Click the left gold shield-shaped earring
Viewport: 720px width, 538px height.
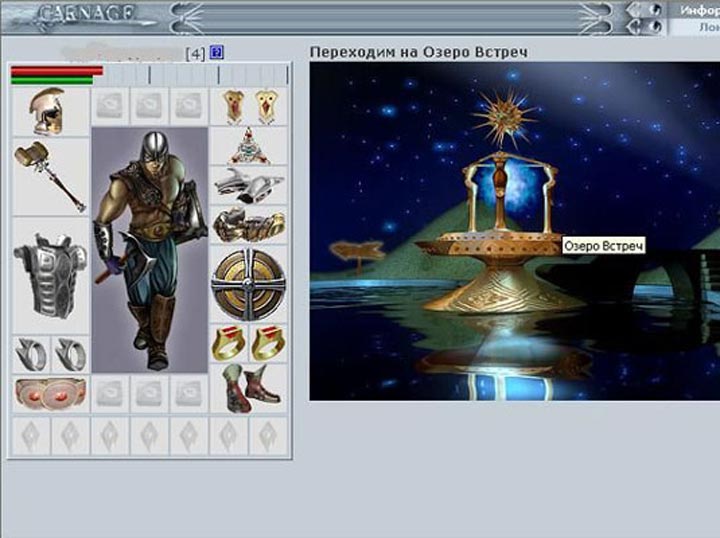coord(233,106)
